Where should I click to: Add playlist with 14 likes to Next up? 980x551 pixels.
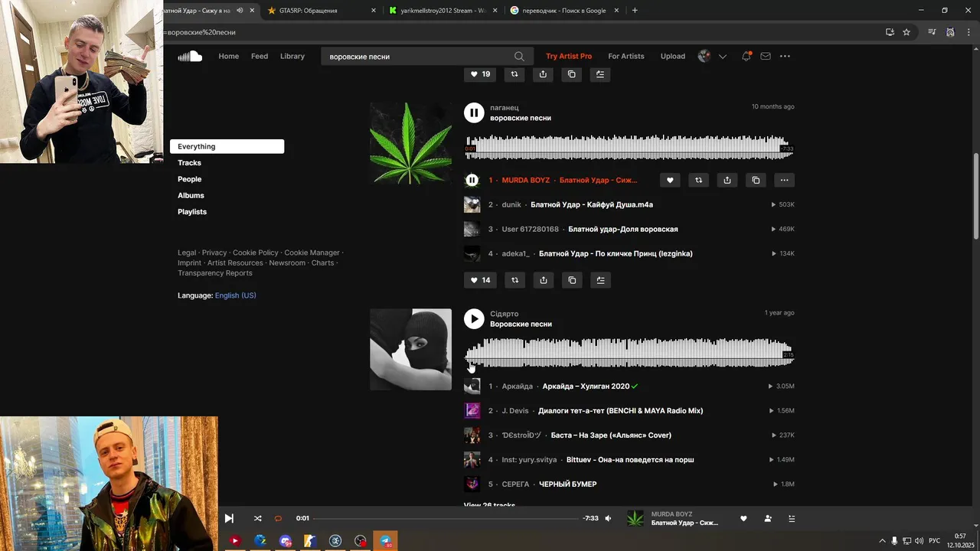600,280
